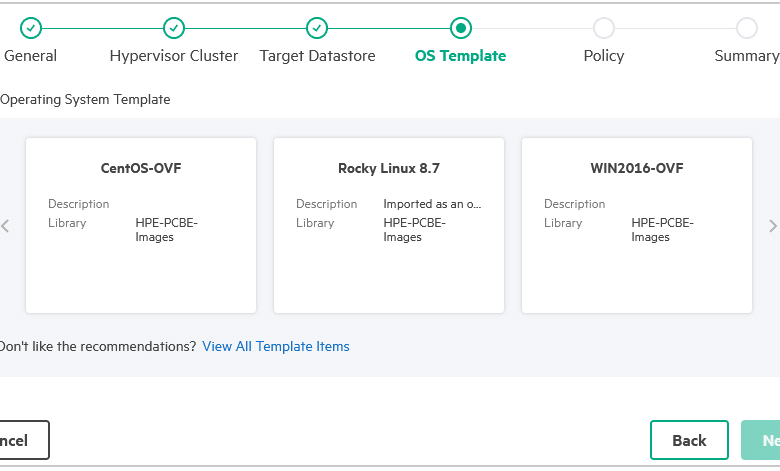This screenshot has height=471, width=780.
Task: Go to the Target Datastore step label
Action: click(x=317, y=56)
